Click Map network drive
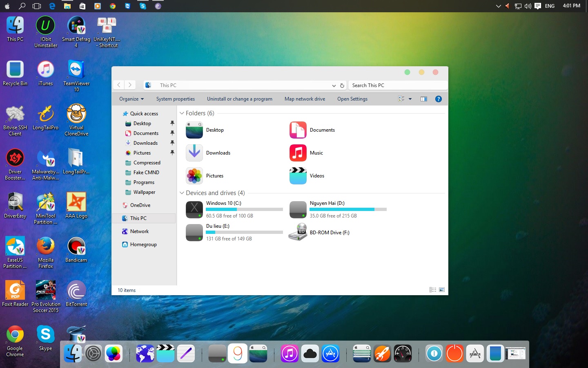 [x=305, y=99]
